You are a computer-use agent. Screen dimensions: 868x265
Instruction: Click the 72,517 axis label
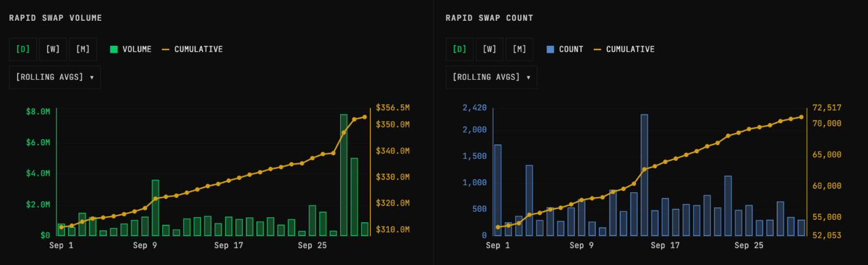[826, 108]
